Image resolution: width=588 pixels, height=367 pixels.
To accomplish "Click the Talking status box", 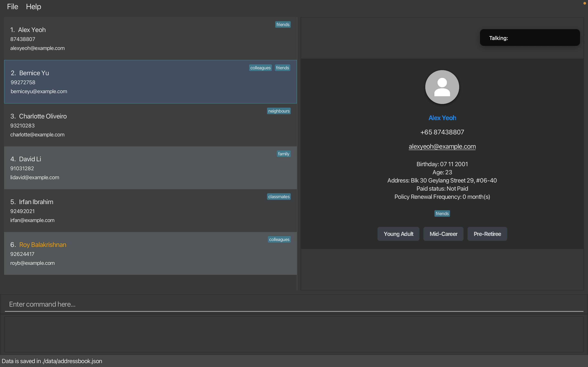I will tap(530, 38).
